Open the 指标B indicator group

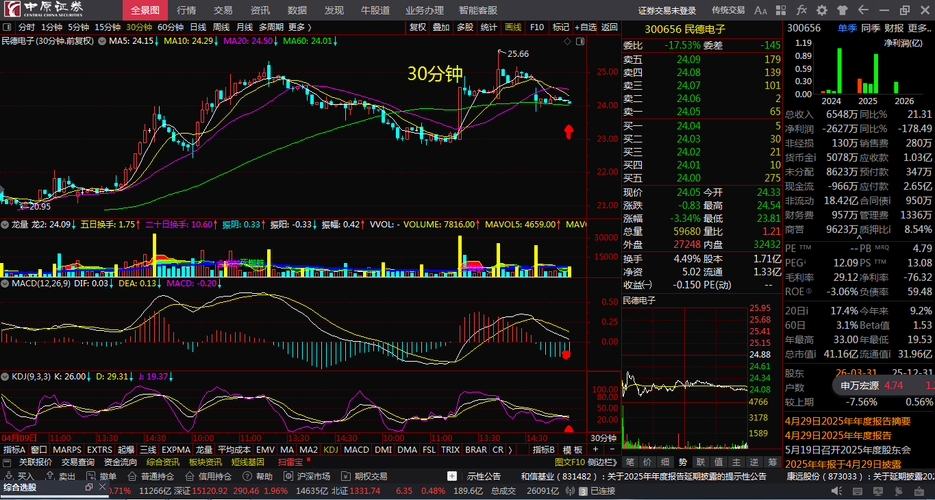544,449
